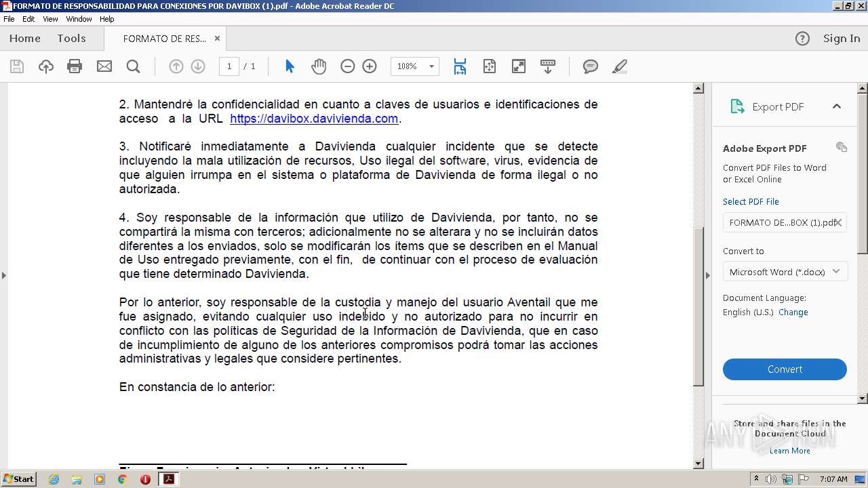The image size is (868, 488).
Task: Click the right pane scrollbar thumb
Action: tap(863, 174)
